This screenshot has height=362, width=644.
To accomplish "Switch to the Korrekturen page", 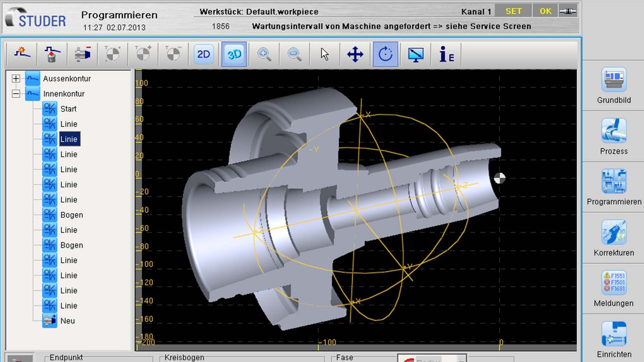I will (614, 238).
